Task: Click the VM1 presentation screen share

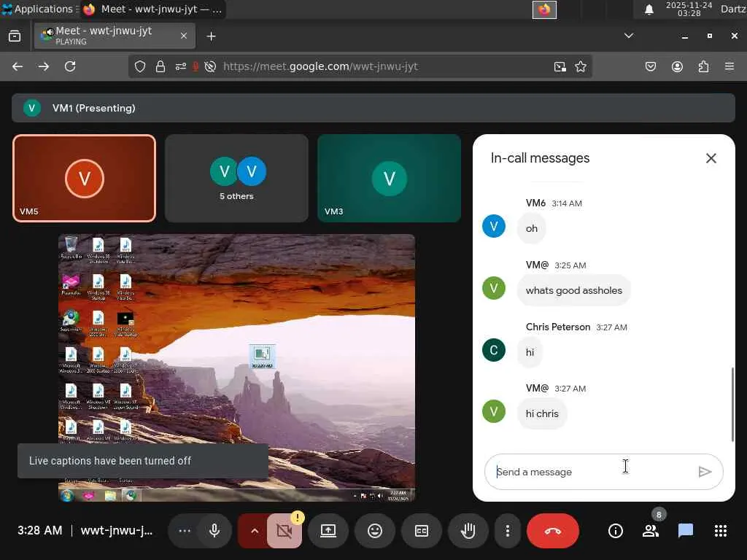Action: 237,367
